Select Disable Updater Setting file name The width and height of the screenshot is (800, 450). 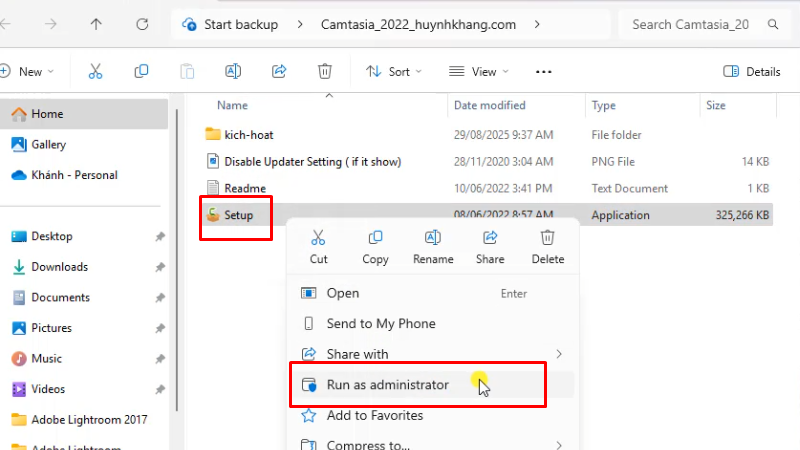point(313,162)
